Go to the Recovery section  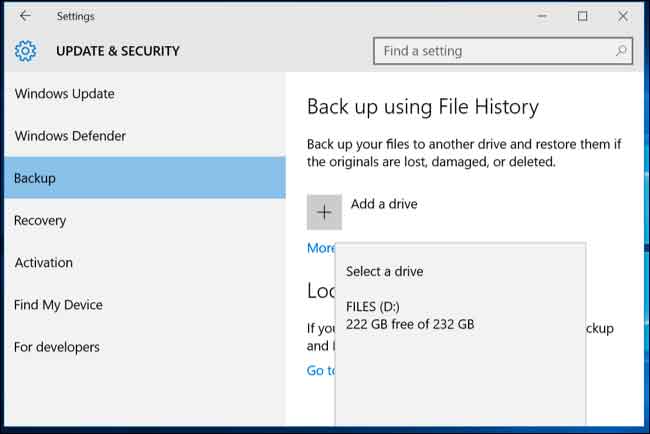click(145, 220)
